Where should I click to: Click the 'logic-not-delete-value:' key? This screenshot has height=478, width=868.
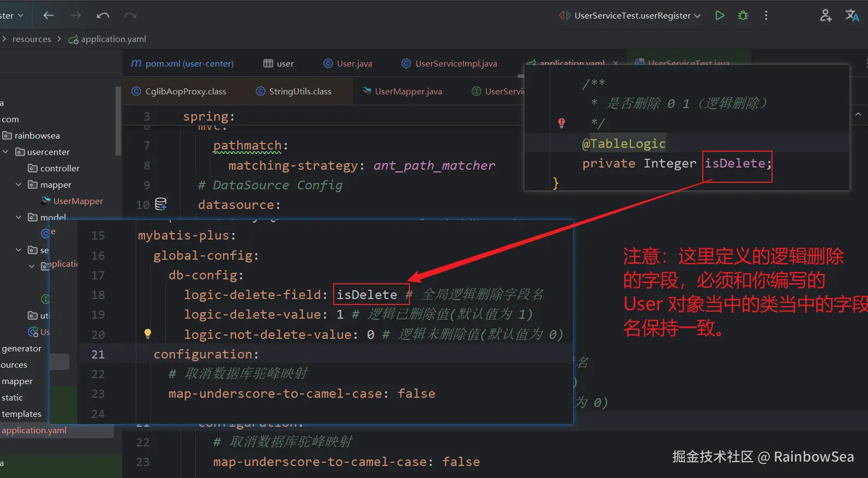[271, 334]
